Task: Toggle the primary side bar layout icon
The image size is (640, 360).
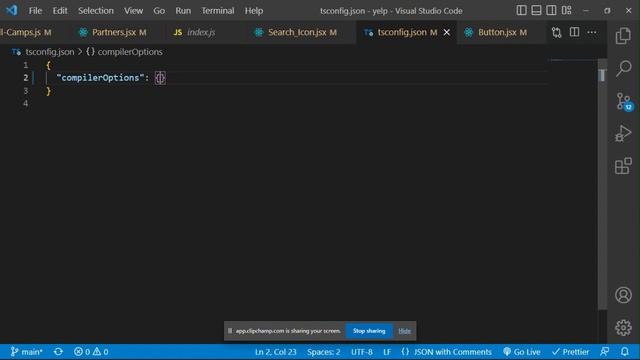Action: pos(521,10)
